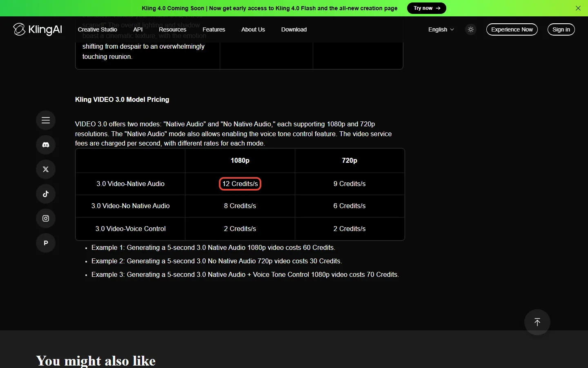Select the '3.0 Video-Native Audio' row label
Viewport: 588px width, 368px height.
pos(131,184)
